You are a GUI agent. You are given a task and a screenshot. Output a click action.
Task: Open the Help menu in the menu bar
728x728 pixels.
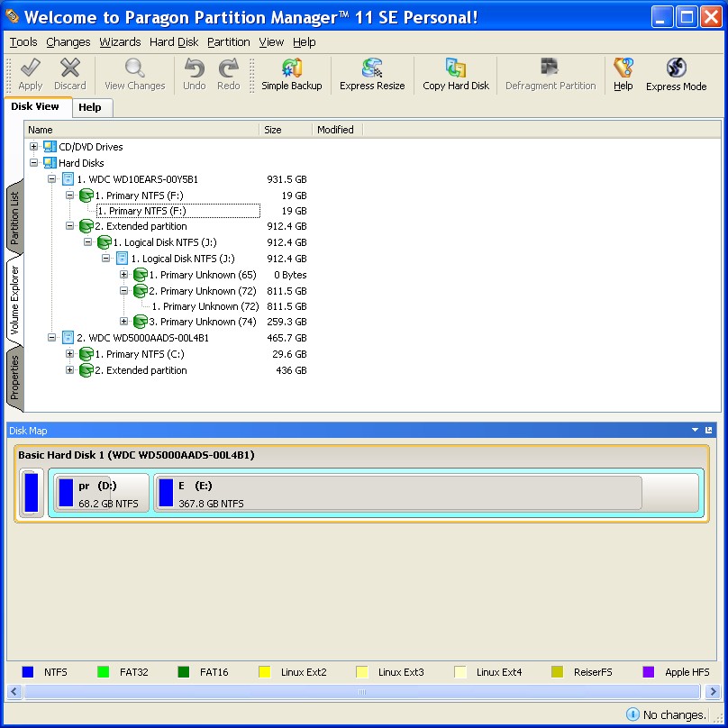pyautogui.click(x=305, y=42)
